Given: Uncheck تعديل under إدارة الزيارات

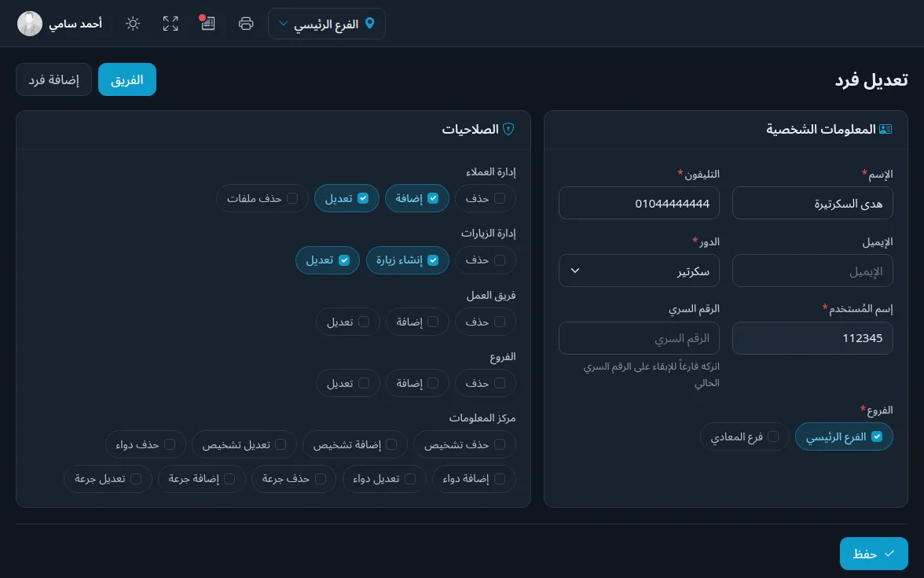Looking at the screenshot, I should coord(344,260).
